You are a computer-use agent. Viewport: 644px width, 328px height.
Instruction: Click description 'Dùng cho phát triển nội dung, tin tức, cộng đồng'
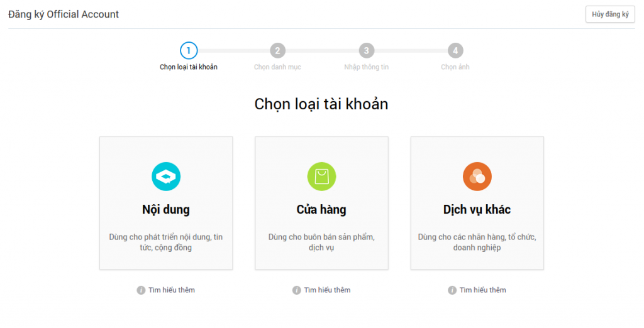point(166,242)
